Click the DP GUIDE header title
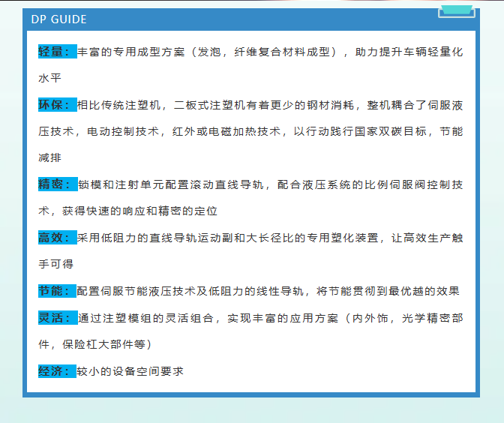 pos(59,19)
